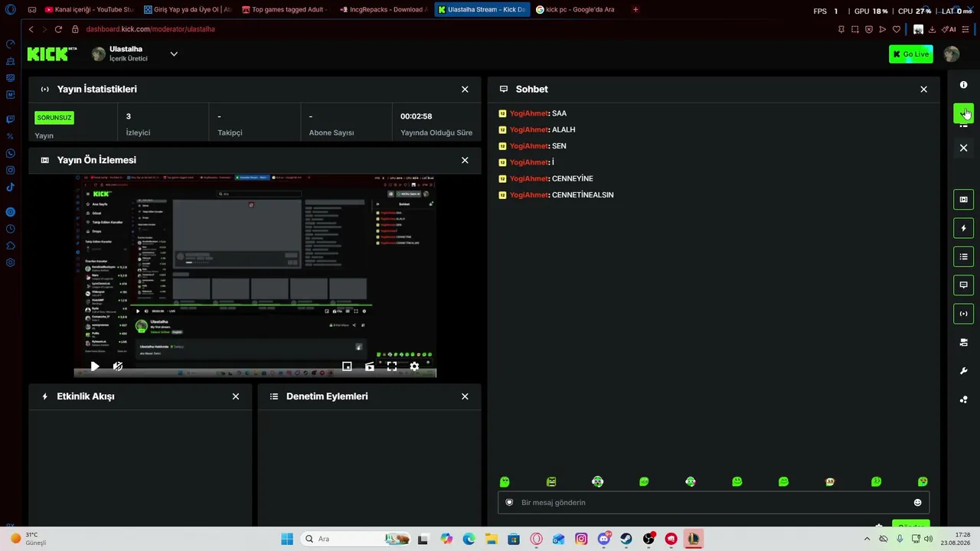This screenshot has height=551, width=980.
Task: Close the Denetim Eylemleri panel
Action: click(x=465, y=396)
